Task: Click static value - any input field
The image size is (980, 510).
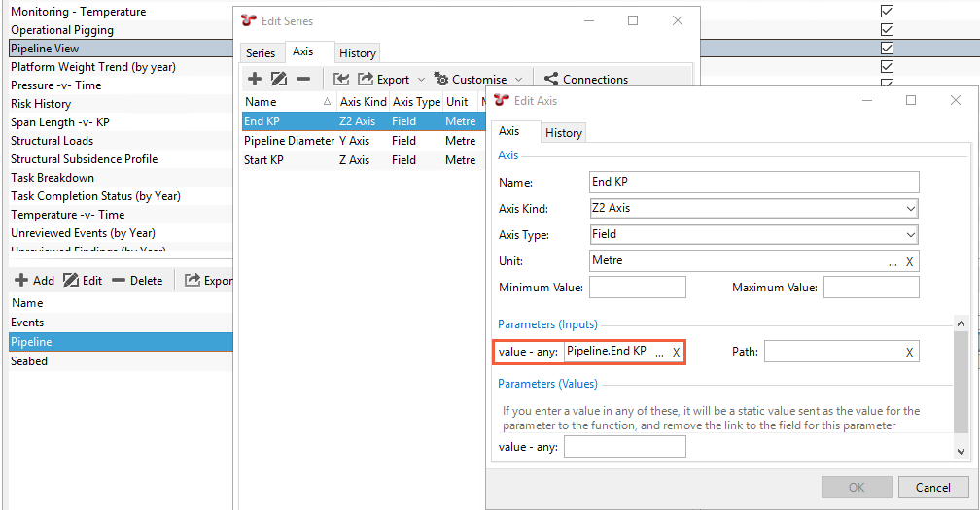Action: pos(625,446)
